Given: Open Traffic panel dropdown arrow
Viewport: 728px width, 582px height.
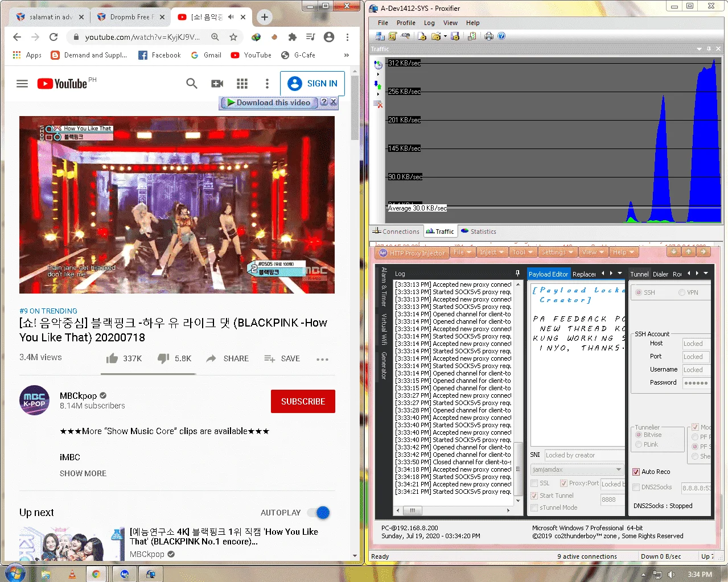Looking at the screenshot, I should click(700, 49).
